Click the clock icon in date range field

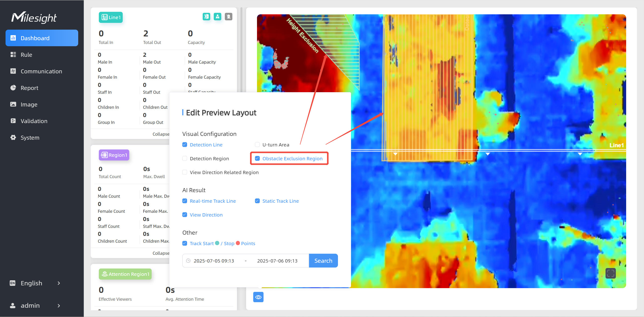coord(188,261)
